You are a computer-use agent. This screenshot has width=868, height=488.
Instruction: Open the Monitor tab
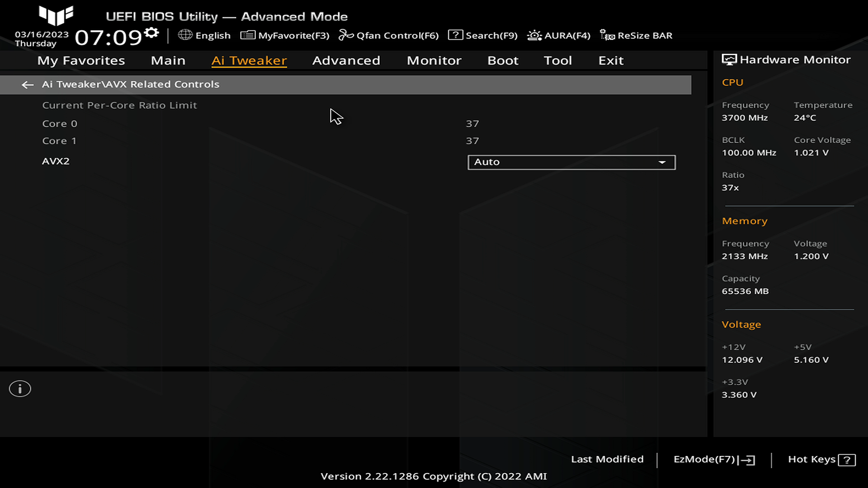pyautogui.click(x=434, y=61)
